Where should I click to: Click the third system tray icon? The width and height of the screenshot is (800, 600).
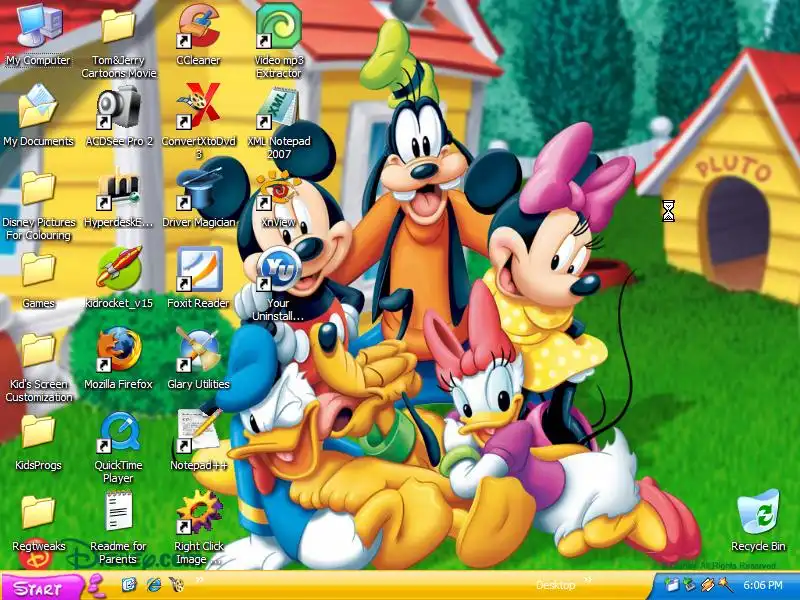[707, 585]
